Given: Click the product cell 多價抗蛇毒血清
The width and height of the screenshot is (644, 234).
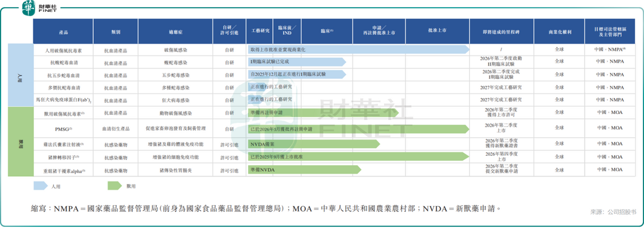Looking at the screenshot, I should (x=63, y=88).
